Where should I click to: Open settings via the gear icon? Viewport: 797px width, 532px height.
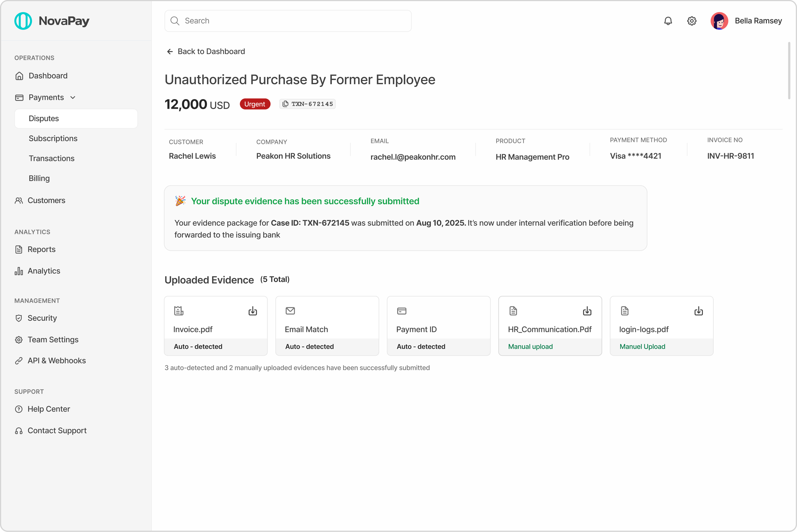pyautogui.click(x=692, y=21)
